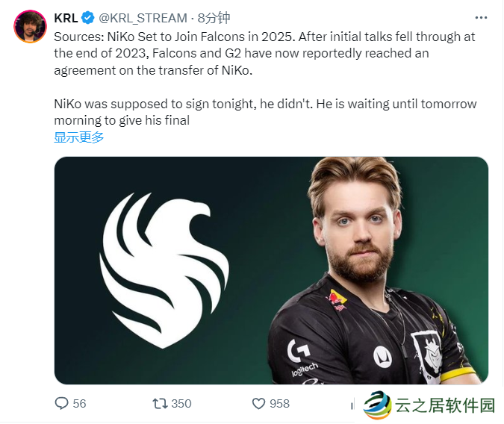Screen dimensions: 504x424
Task: Open the @KRL_STREAM handle link
Action: pyautogui.click(x=143, y=18)
